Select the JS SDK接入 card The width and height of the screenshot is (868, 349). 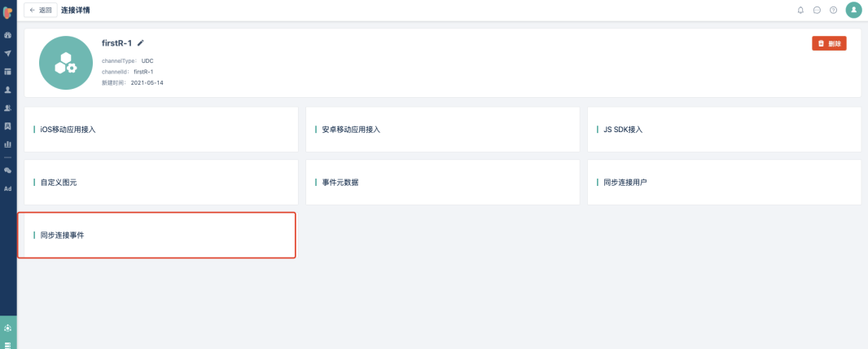coord(724,130)
